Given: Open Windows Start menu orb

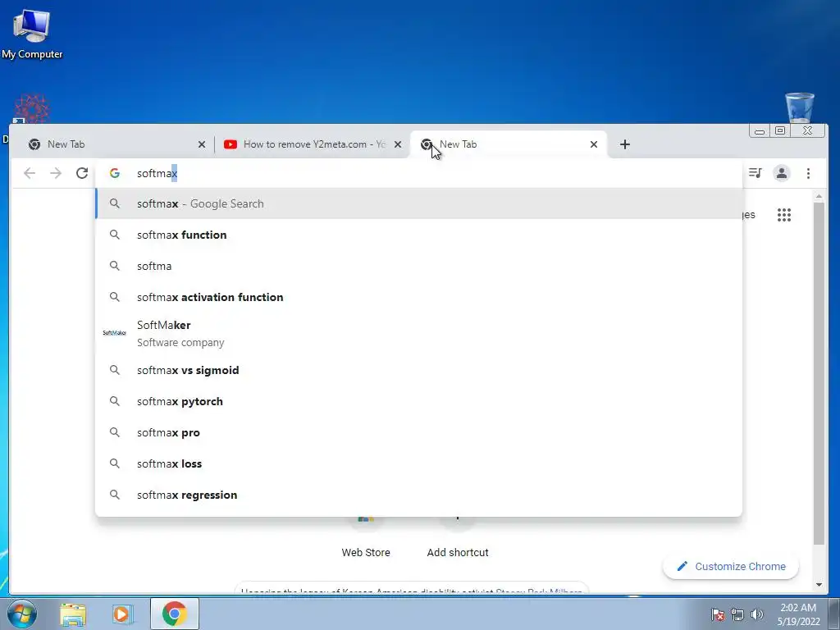Looking at the screenshot, I should [22, 614].
